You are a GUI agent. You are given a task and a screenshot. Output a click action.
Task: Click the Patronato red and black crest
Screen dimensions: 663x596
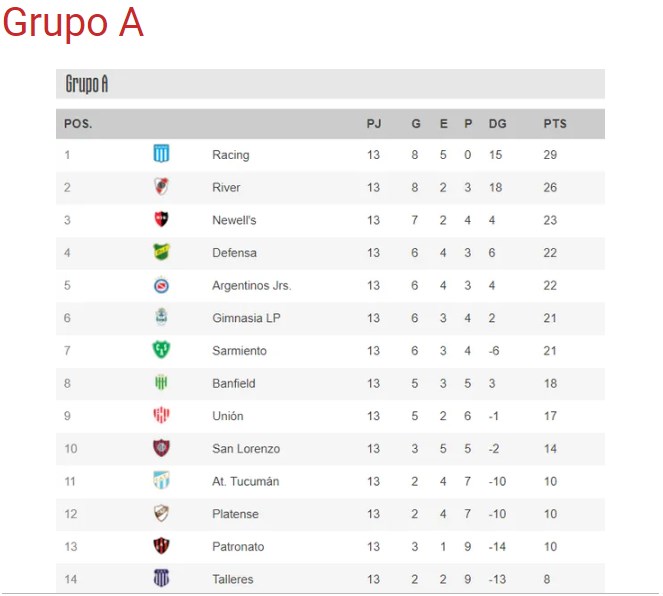161,546
